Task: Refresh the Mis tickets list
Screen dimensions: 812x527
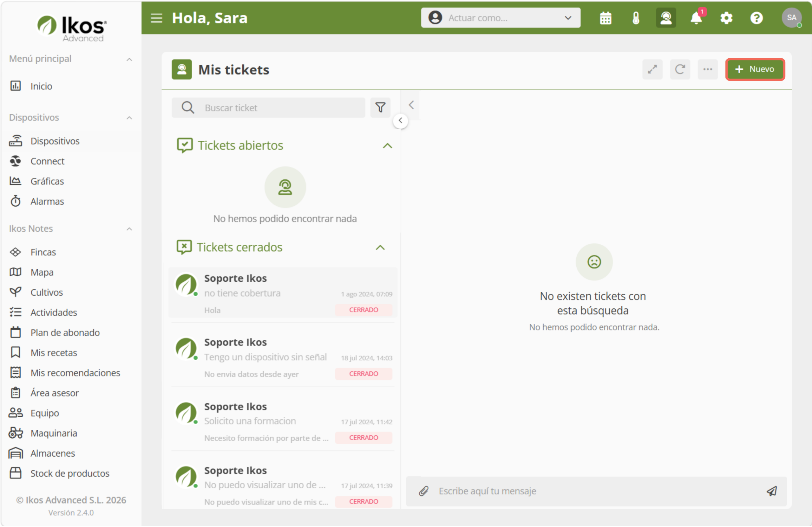Action: tap(680, 69)
